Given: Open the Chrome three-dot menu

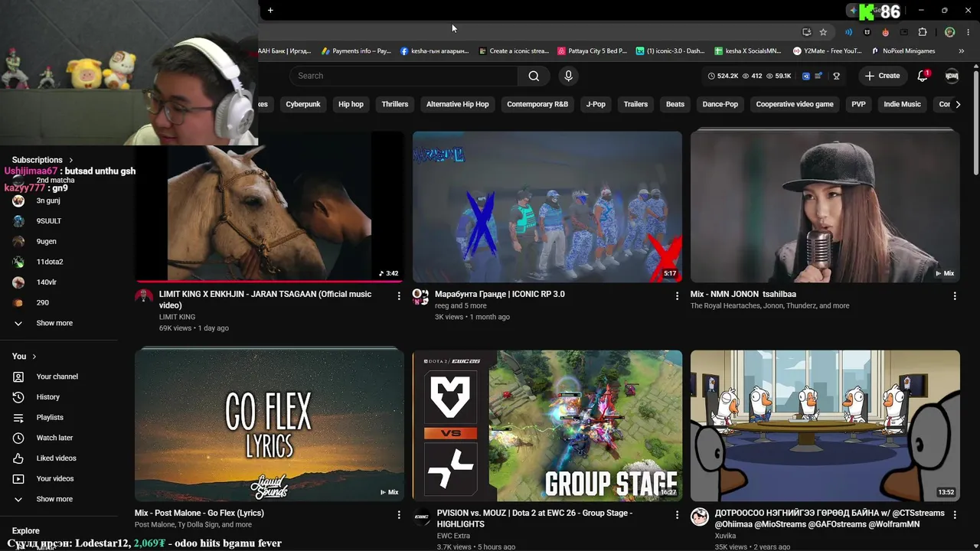Looking at the screenshot, I should click(968, 32).
